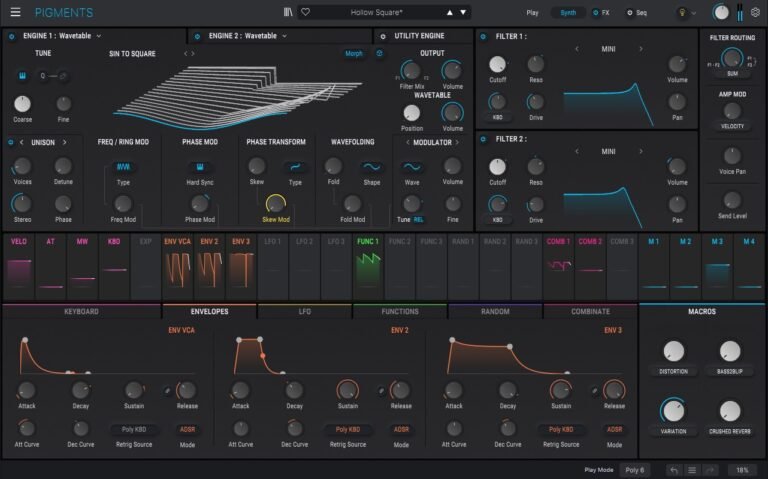Open the preset browser library icon
The image size is (768, 479).
(x=289, y=13)
